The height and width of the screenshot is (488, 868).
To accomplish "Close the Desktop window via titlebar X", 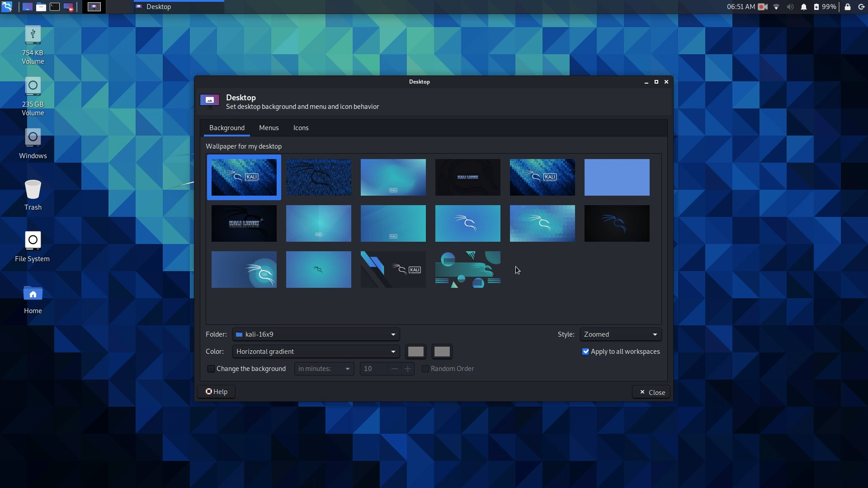I will (x=666, y=82).
